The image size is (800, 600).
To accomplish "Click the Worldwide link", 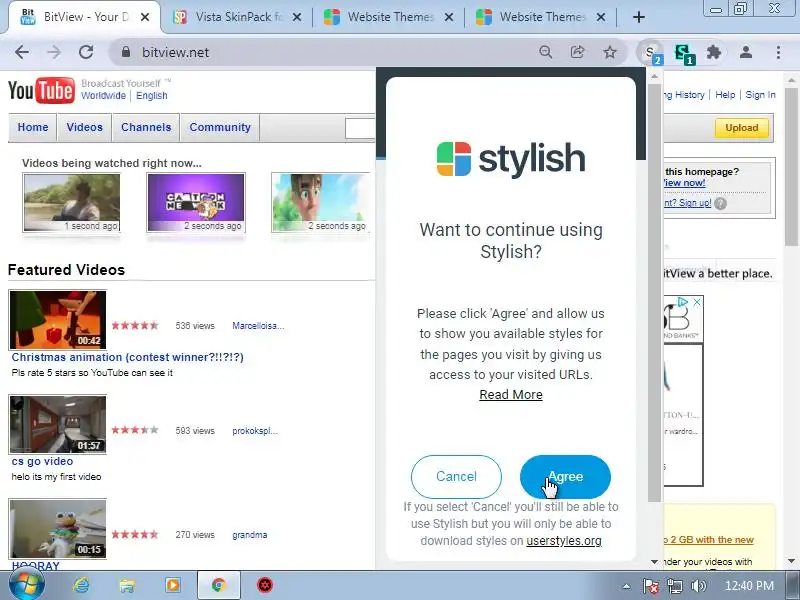I will coord(103,95).
